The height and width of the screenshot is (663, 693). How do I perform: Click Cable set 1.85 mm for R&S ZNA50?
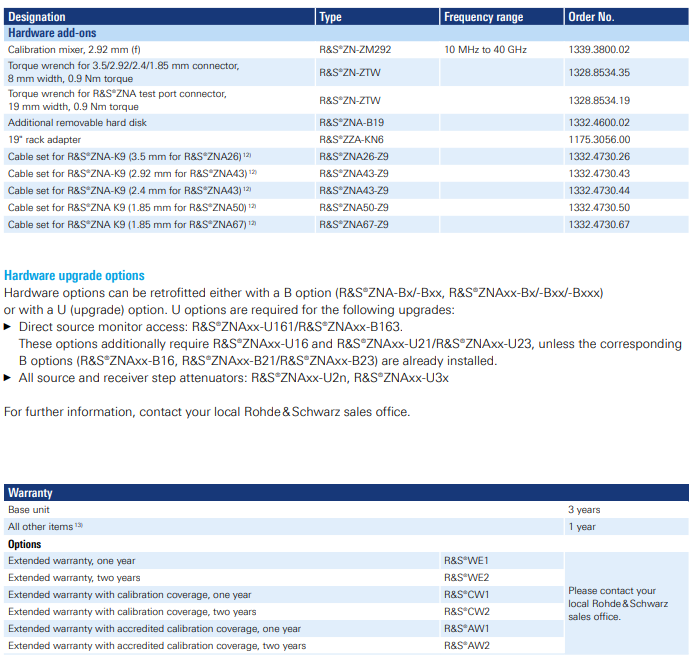[x=132, y=208]
